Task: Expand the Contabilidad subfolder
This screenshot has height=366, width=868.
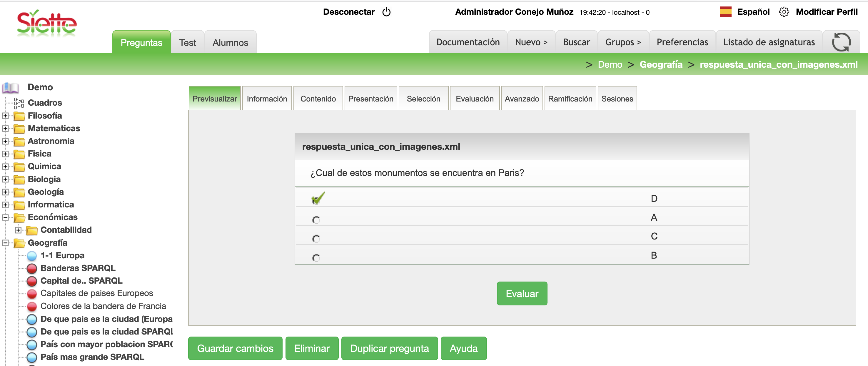Action: pyautogui.click(x=18, y=230)
